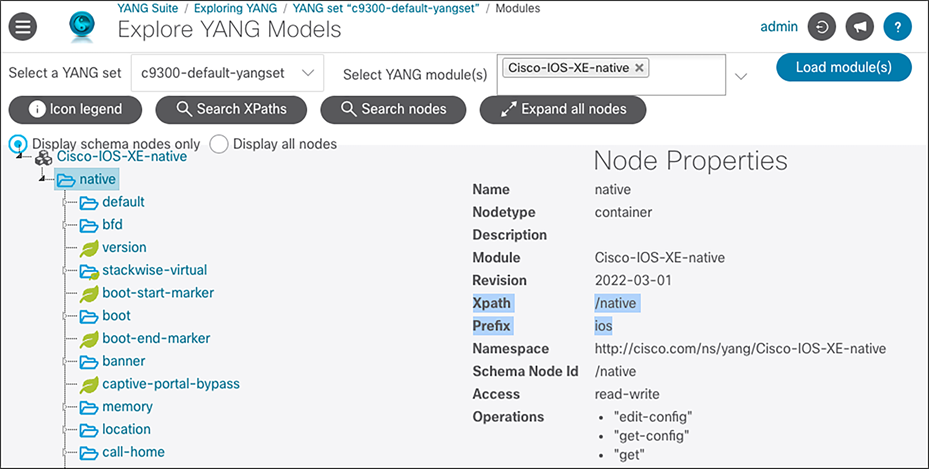Click the admin user link
The height and width of the screenshot is (469, 929).
779,27
